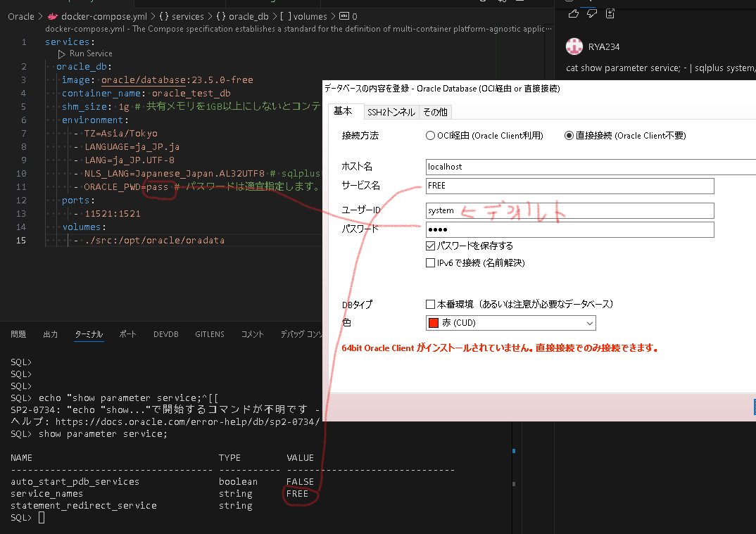Viewport: 756px width, 534px height.
Task: Open the 問題 panel tab
Action: [18, 334]
